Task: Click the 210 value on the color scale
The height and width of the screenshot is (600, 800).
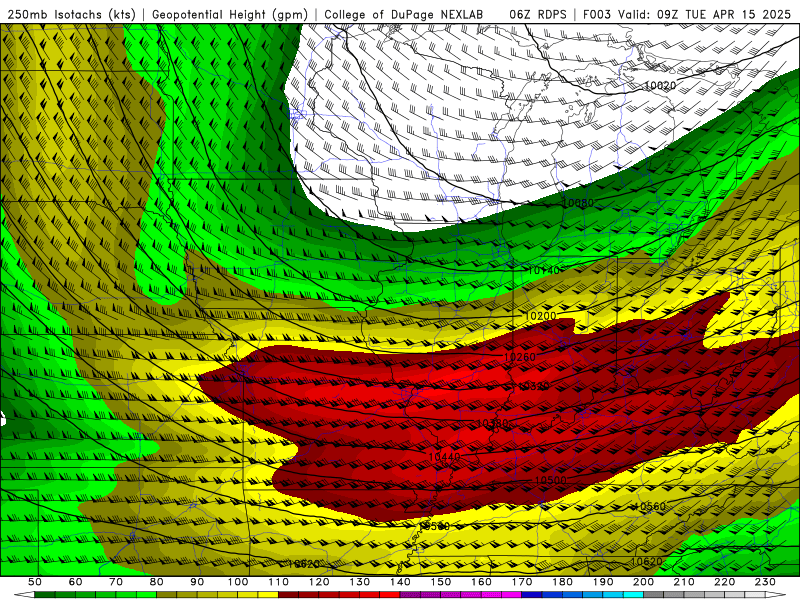Action: (x=684, y=582)
